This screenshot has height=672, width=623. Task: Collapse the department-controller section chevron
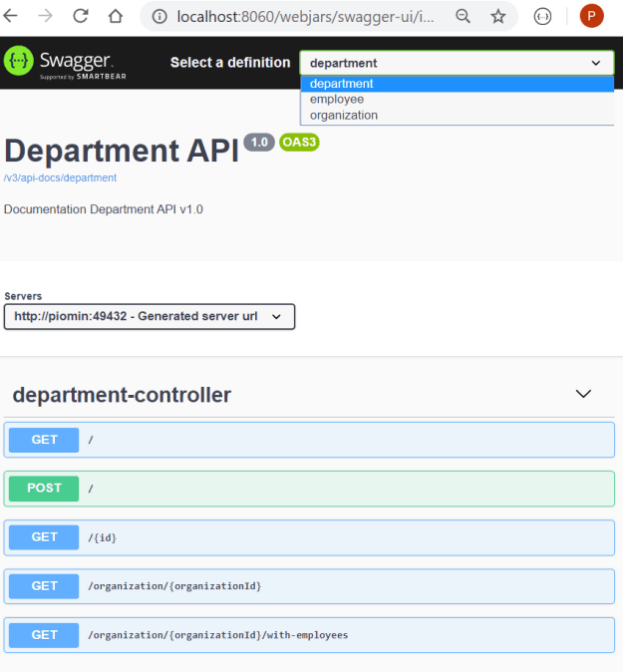tap(583, 394)
